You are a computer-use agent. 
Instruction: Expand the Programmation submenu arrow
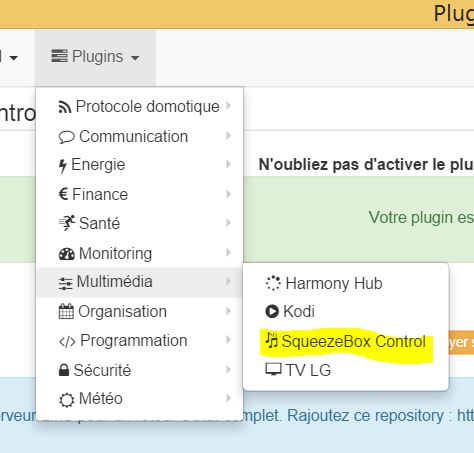click(228, 340)
